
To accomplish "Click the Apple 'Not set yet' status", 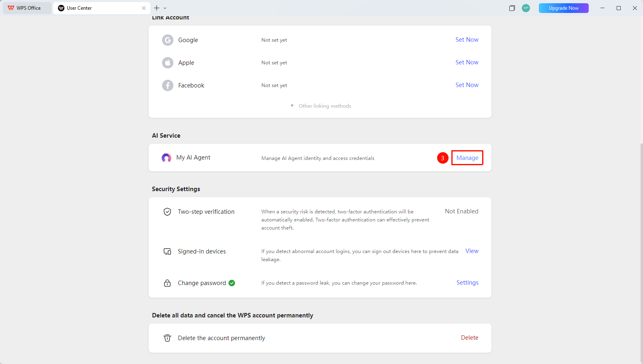I will [274, 63].
